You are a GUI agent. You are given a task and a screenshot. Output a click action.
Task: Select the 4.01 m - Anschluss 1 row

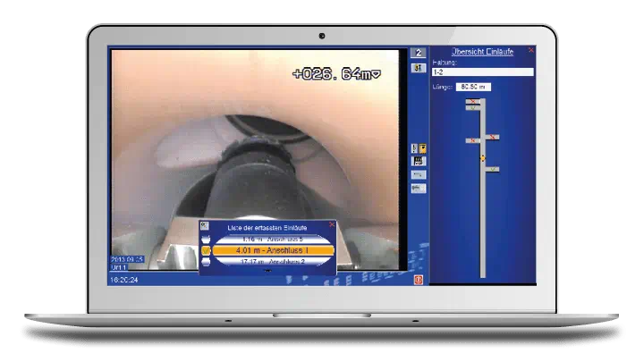pyautogui.click(x=273, y=250)
